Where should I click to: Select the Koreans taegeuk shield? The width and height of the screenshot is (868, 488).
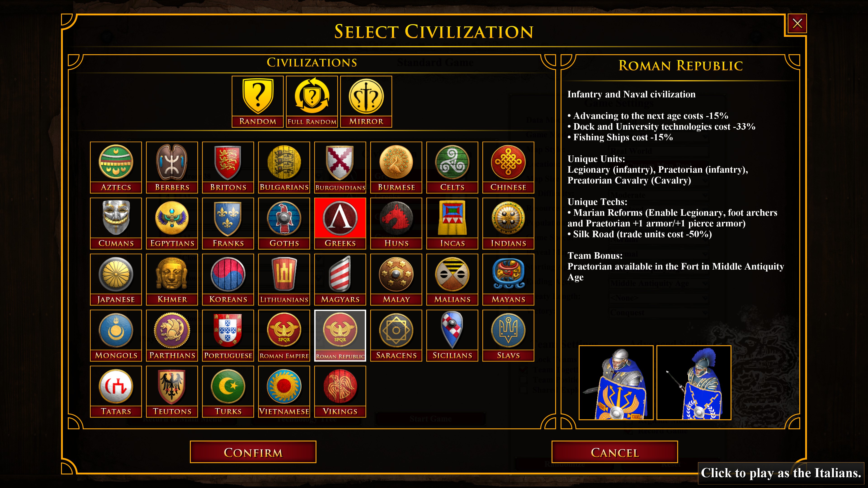228,279
